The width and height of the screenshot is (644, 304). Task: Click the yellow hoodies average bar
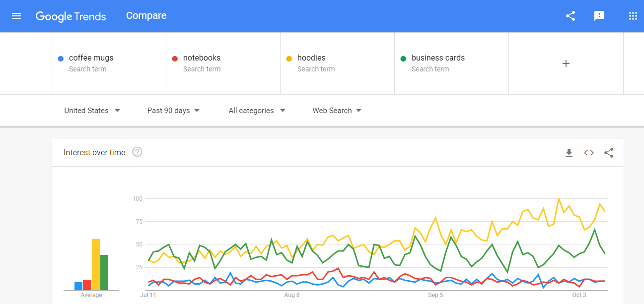tap(96, 264)
